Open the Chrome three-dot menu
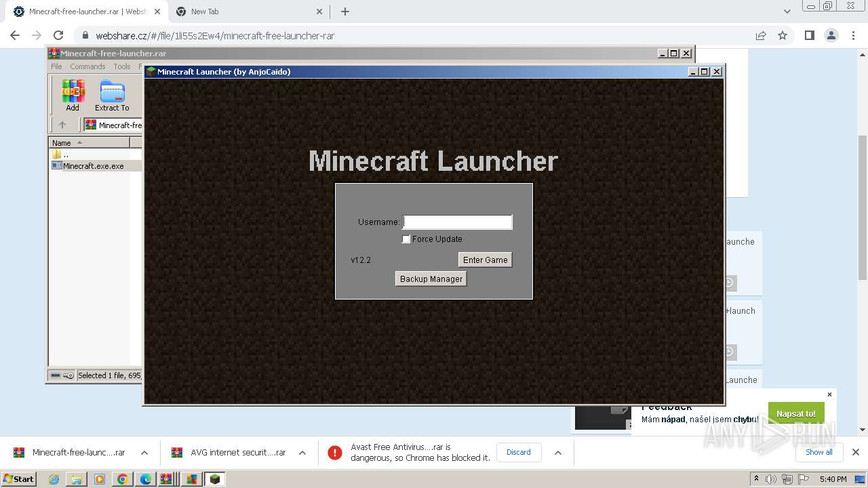This screenshot has height=488, width=868. [853, 35]
